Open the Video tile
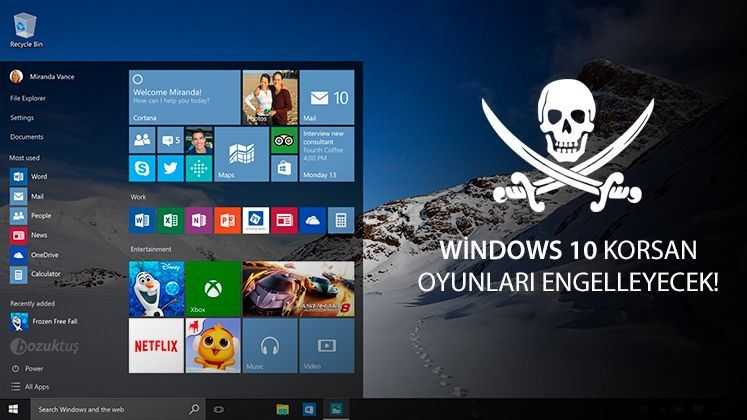 click(327, 346)
